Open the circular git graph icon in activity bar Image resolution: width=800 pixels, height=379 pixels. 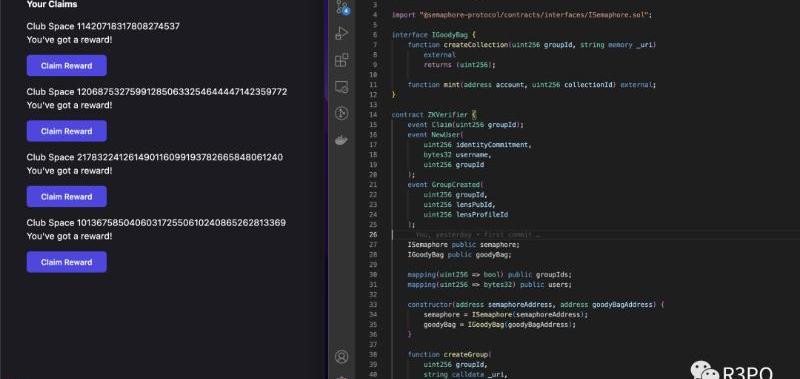pos(341,113)
